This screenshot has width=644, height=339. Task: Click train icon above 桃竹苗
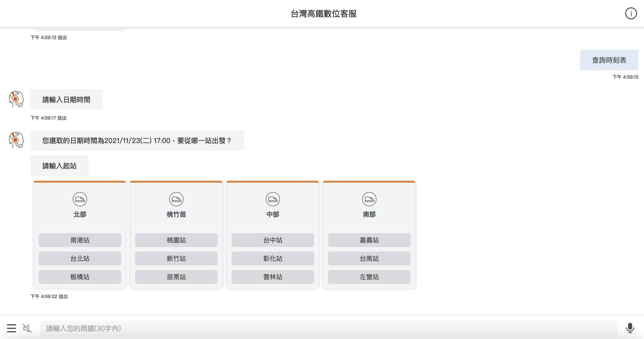tap(176, 199)
